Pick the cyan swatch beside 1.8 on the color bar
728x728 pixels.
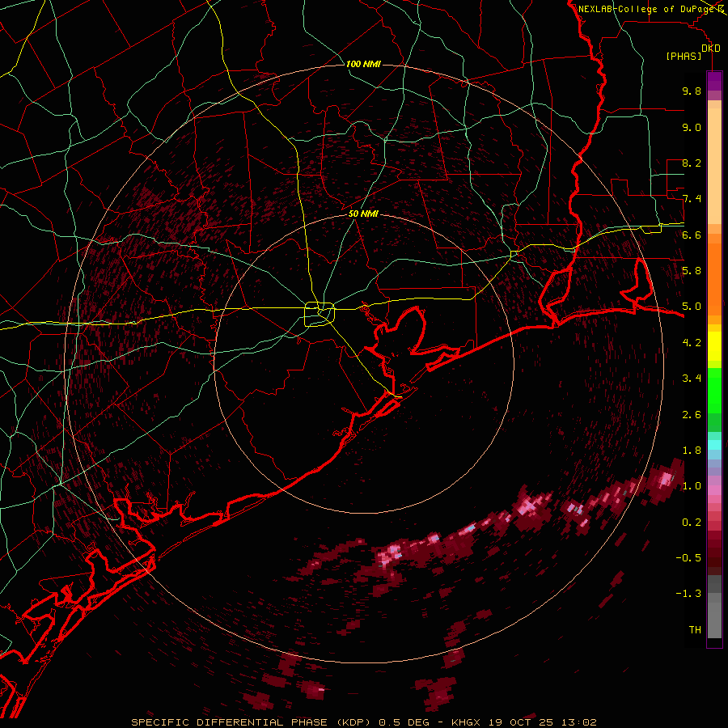(714, 445)
